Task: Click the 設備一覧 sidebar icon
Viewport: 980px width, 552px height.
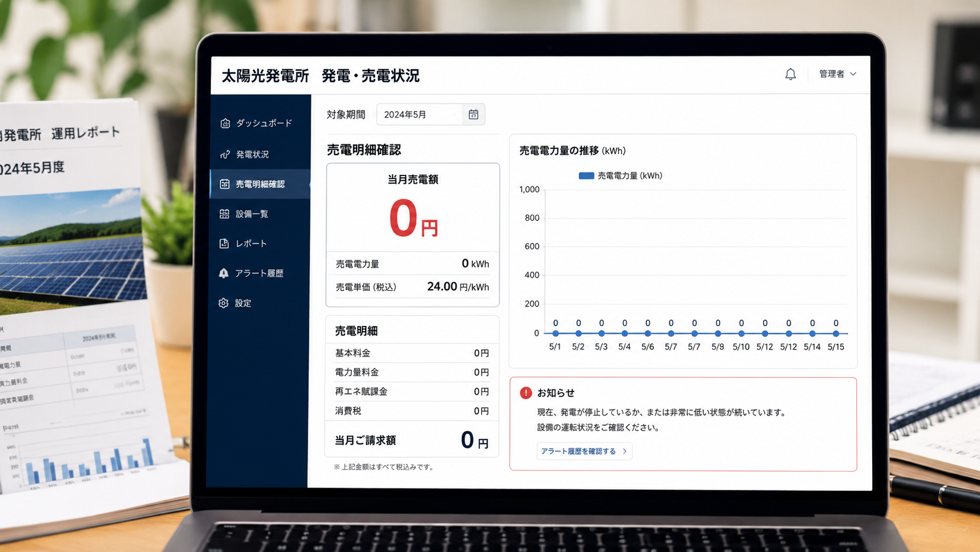Action: 224,214
